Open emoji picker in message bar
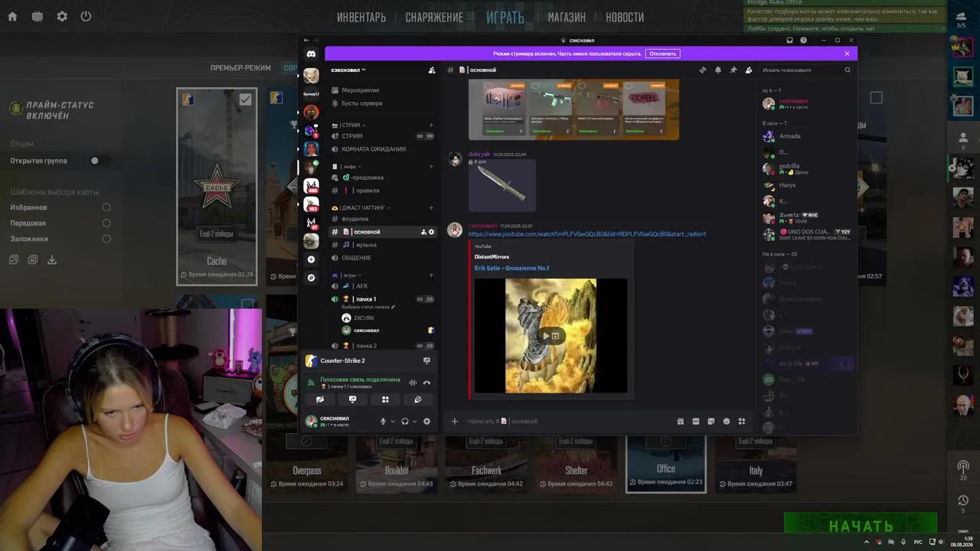The height and width of the screenshot is (551, 980). click(x=726, y=421)
